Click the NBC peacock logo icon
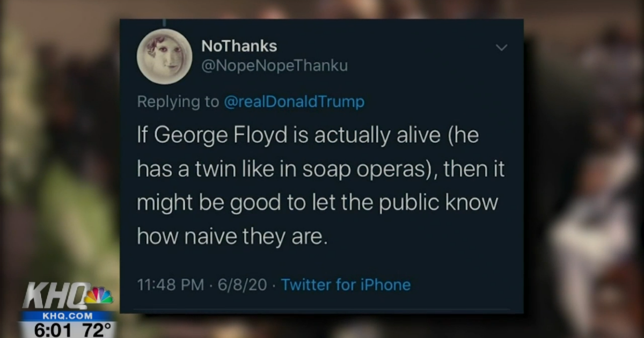 tap(100, 296)
